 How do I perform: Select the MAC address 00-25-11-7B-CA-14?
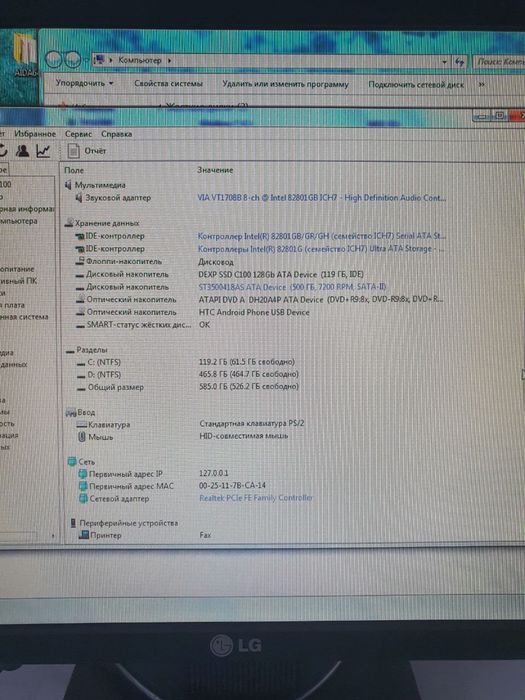click(x=232, y=485)
